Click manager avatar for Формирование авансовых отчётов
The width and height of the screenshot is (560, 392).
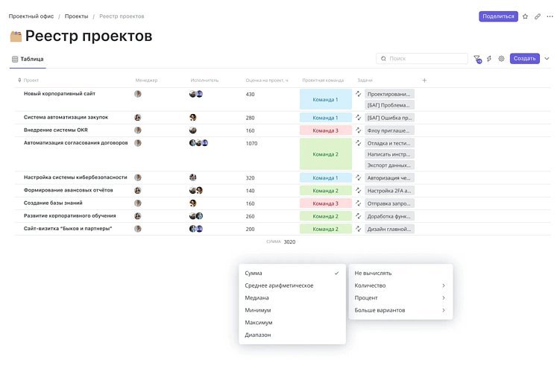138,190
